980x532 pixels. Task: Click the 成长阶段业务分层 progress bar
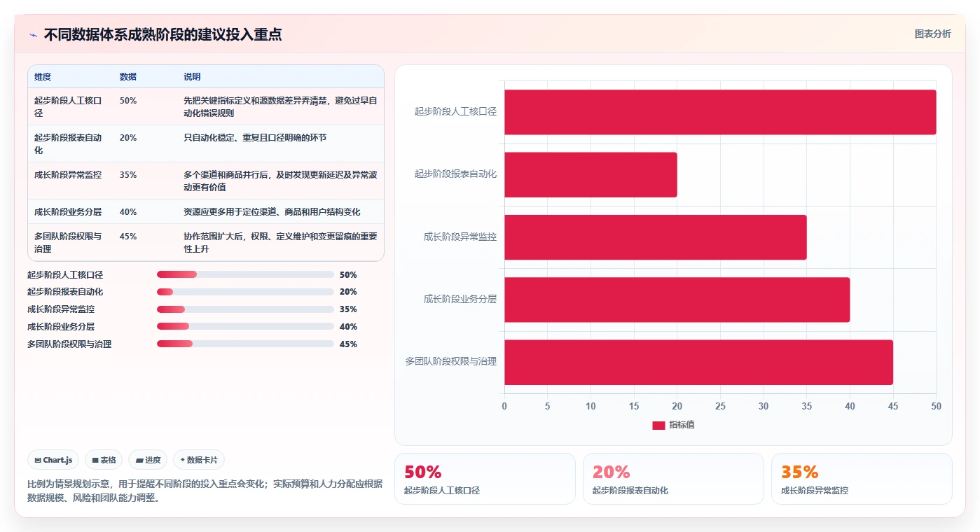point(245,327)
